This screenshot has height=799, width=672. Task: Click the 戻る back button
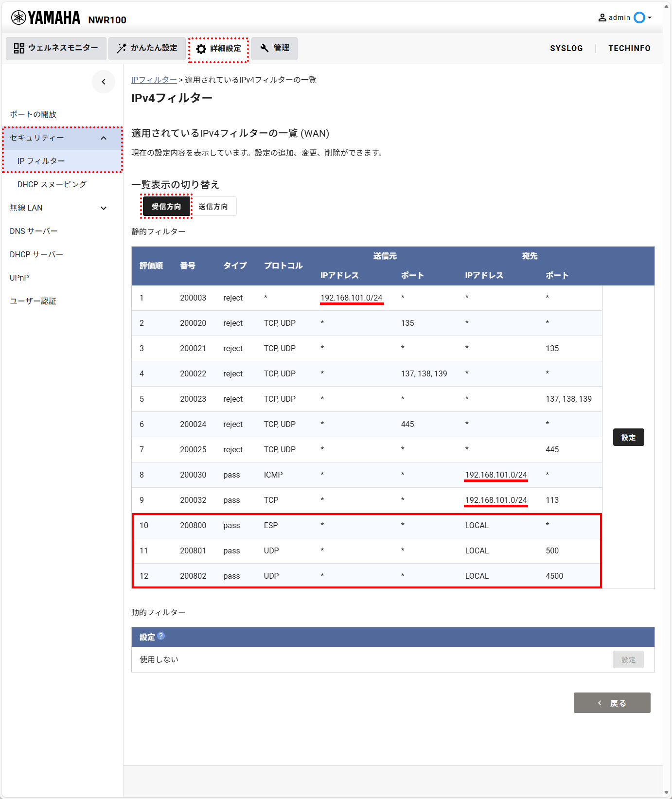(x=612, y=703)
